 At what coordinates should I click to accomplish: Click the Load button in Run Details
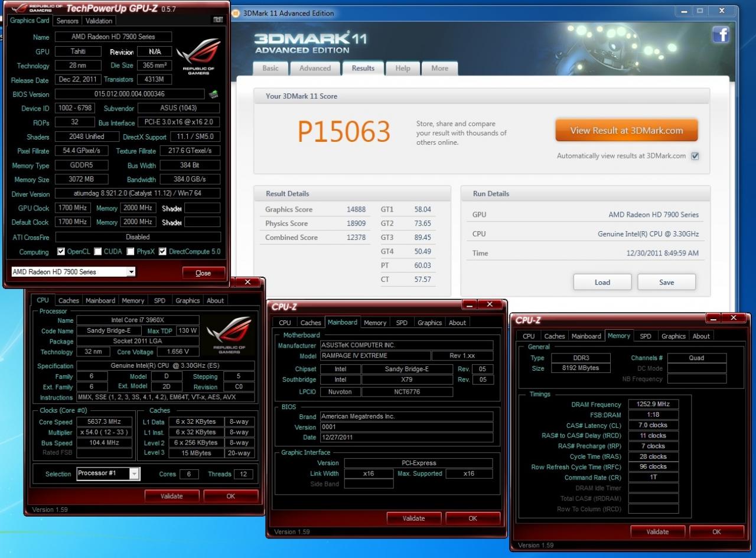[x=602, y=282]
